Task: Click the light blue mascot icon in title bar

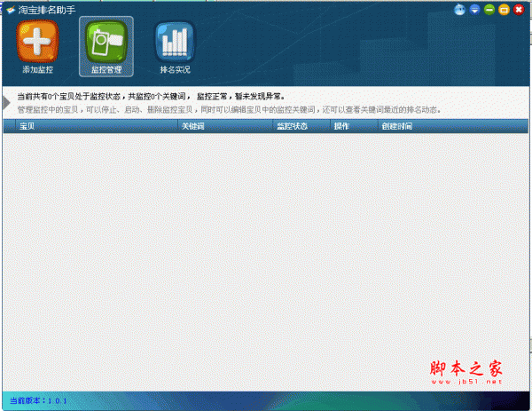Action: click(x=459, y=10)
